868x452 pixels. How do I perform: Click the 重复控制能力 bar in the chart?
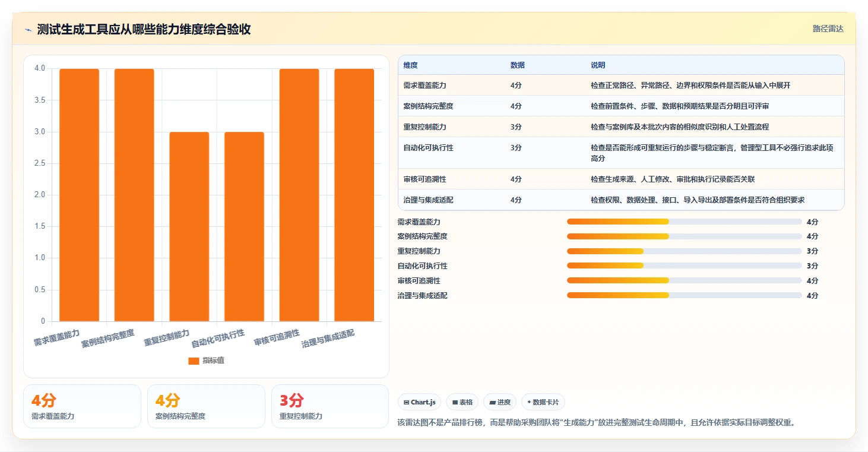tap(189, 226)
